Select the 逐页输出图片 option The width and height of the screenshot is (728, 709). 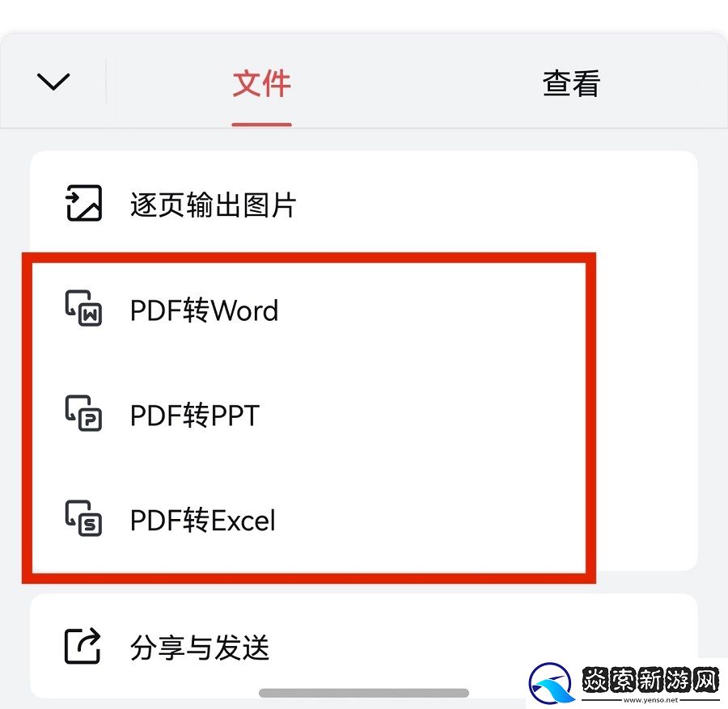tap(214, 205)
